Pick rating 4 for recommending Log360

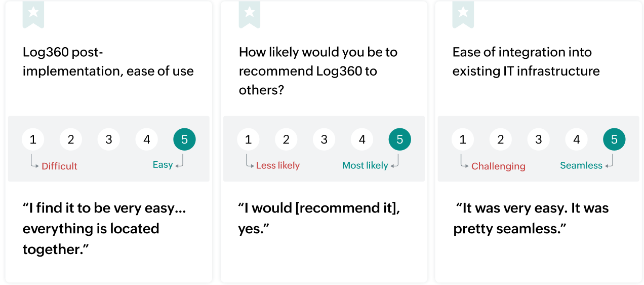coord(362,139)
